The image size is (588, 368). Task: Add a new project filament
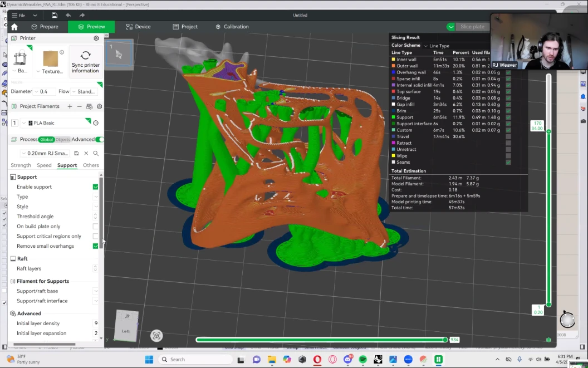(70, 106)
